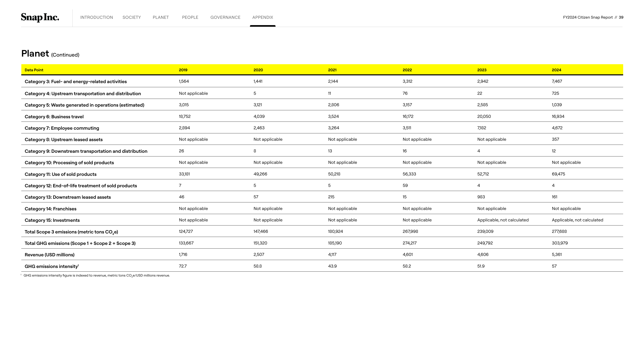Screen dimensions: 644x337
Task: Click value 725 in Category 4 row
Action: click(555, 93)
